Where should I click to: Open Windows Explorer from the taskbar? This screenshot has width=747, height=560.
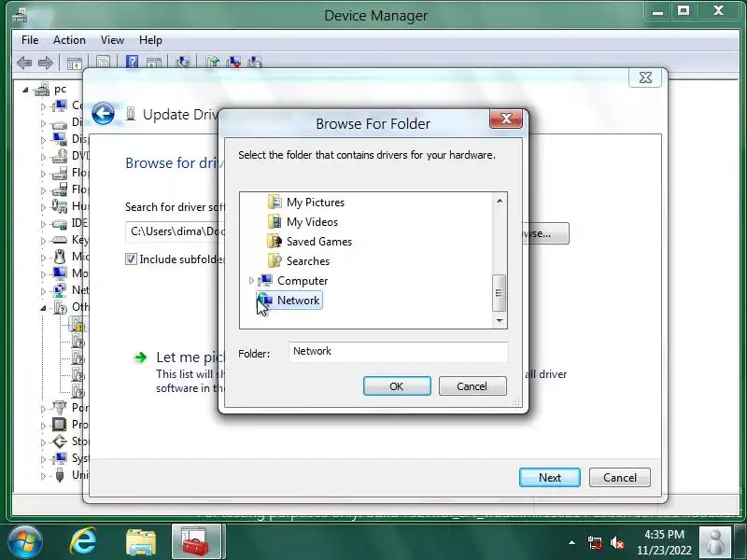141,542
